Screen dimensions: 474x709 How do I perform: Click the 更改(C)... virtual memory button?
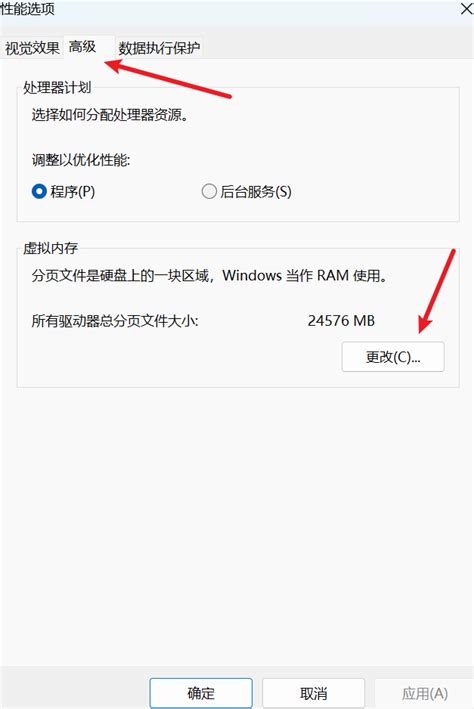(x=393, y=357)
